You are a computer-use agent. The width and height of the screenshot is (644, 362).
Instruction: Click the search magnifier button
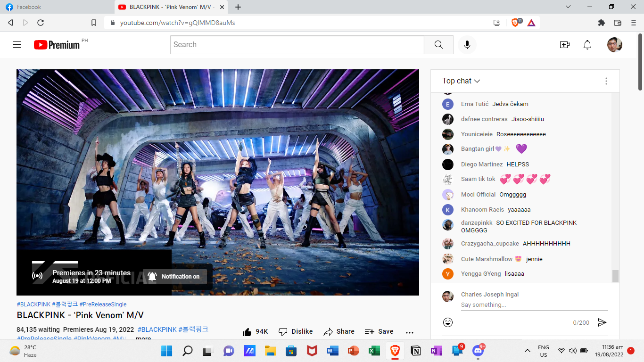pos(439,45)
